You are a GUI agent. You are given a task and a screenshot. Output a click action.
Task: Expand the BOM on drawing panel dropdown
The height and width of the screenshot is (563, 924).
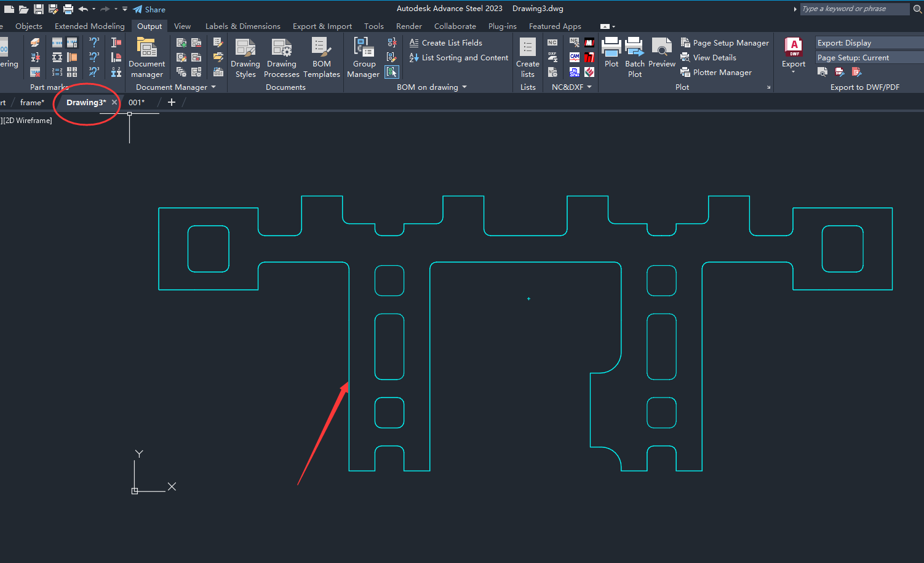pos(464,87)
